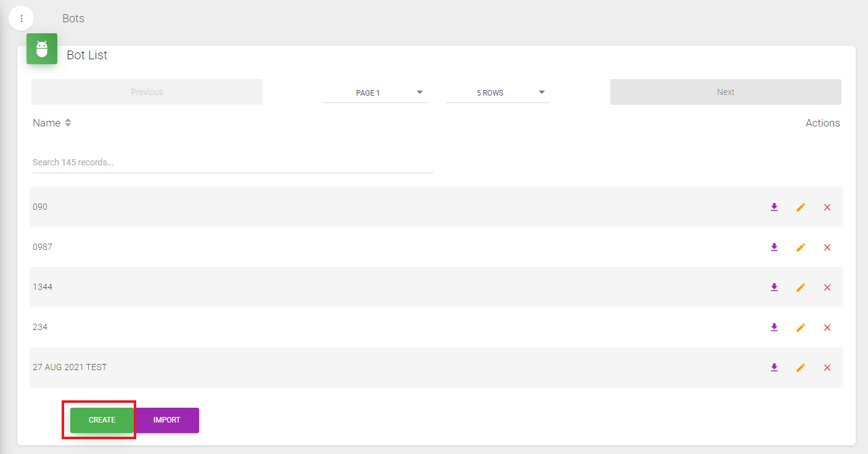
Task: Edit the 27 AUG 2021 TEST bot
Action: click(x=801, y=368)
